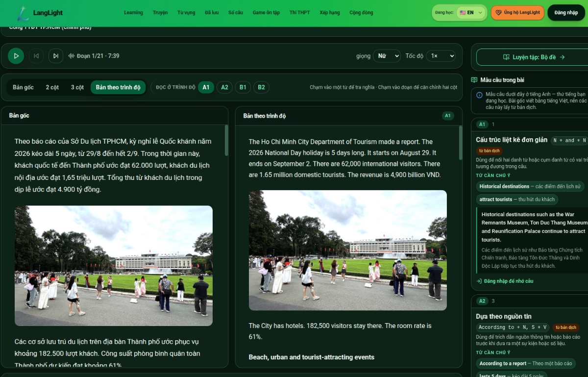Click the N + and + N pattern tag

pyautogui.click(x=569, y=140)
